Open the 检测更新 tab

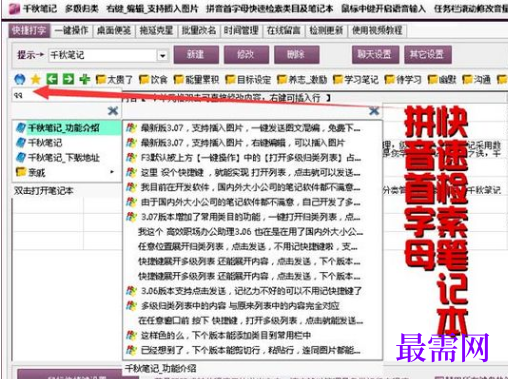click(x=326, y=31)
